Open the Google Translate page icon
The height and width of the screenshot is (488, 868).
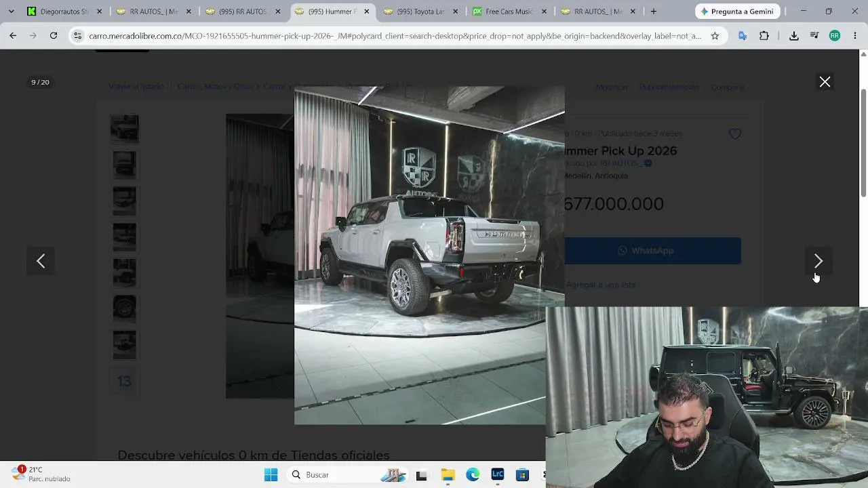pos(743,36)
